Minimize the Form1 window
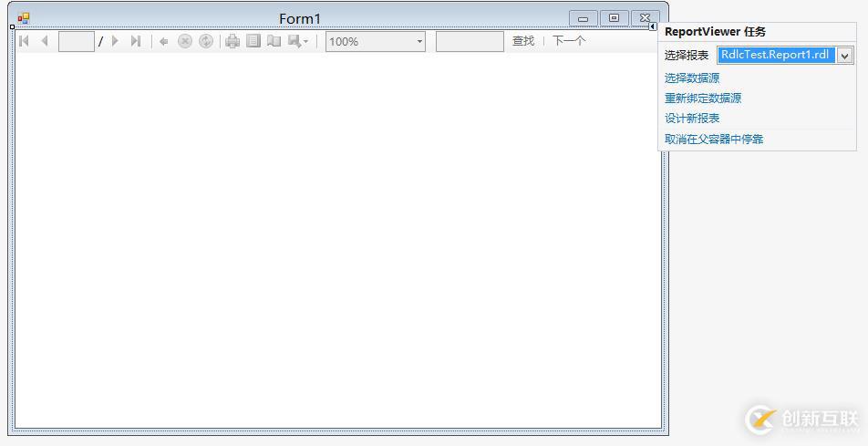The width and height of the screenshot is (868, 446). (583, 18)
